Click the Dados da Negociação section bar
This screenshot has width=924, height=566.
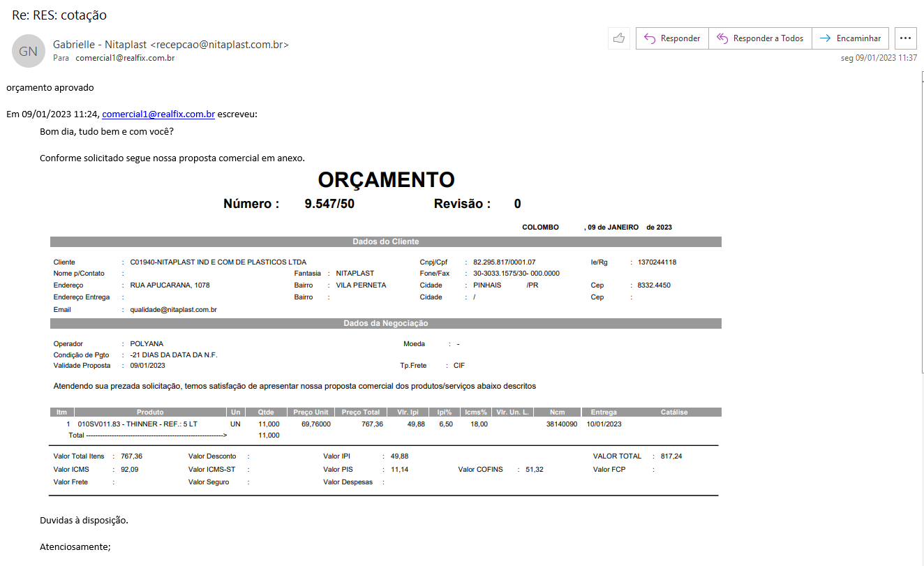pyautogui.click(x=385, y=323)
